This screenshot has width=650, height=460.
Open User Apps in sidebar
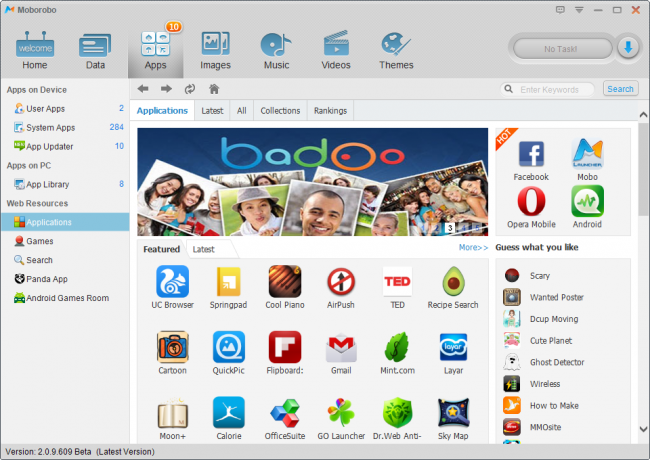(x=65, y=109)
